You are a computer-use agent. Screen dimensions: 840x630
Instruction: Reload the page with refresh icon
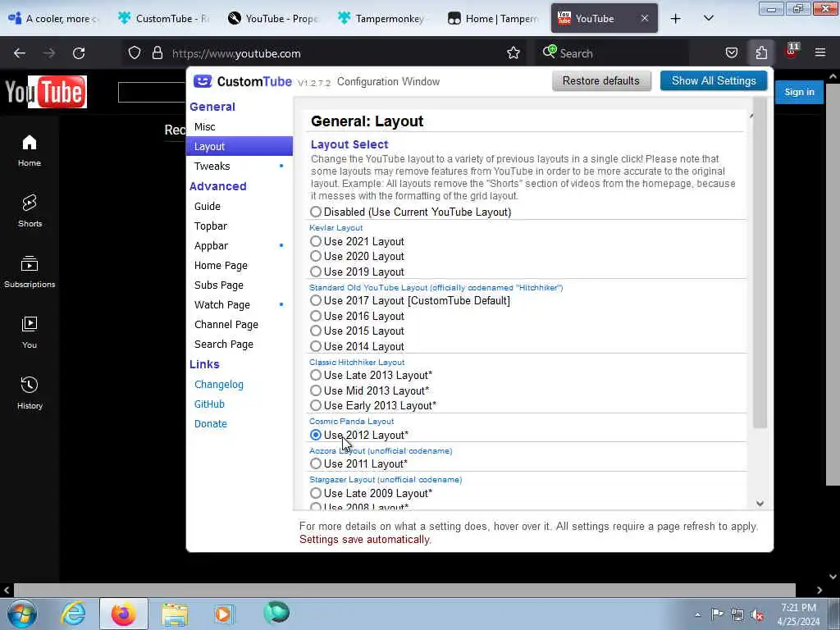[x=79, y=53]
